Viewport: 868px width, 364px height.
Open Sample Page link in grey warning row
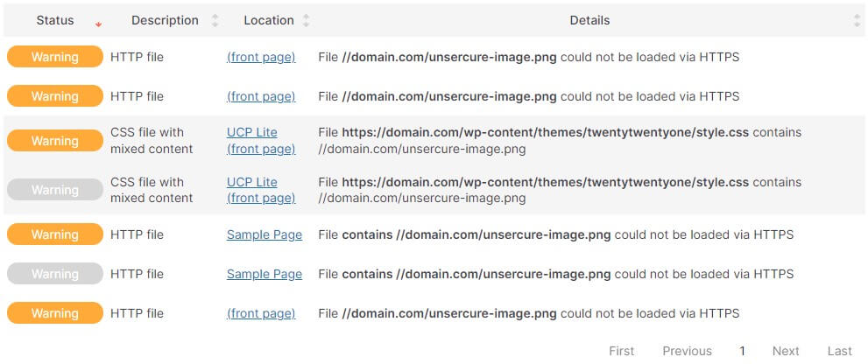[x=265, y=274]
